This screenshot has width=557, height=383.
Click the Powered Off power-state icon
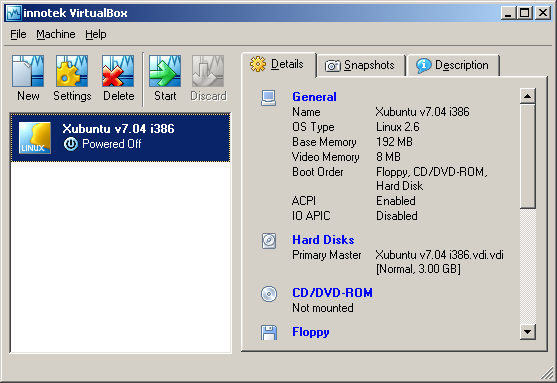[71, 144]
